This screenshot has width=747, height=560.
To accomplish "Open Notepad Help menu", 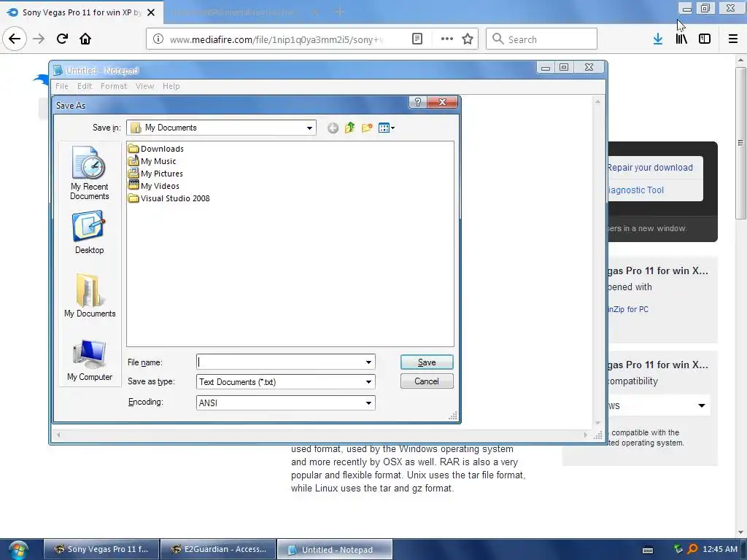I will click(x=171, y=86).
